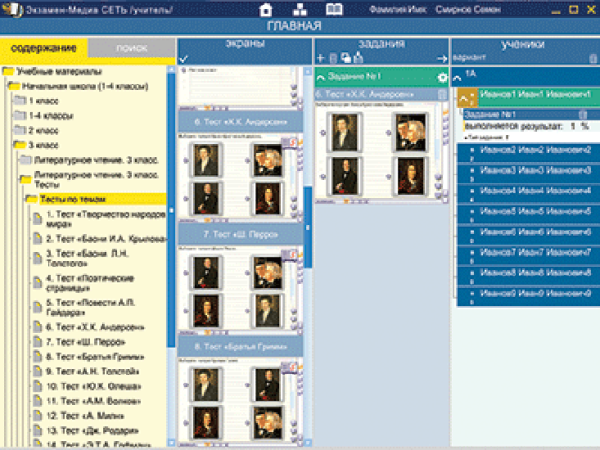This screenshot has width=600, height=450.
Task: Open the network structure icon
Action: pyautogui.click(x=300, y=9)
